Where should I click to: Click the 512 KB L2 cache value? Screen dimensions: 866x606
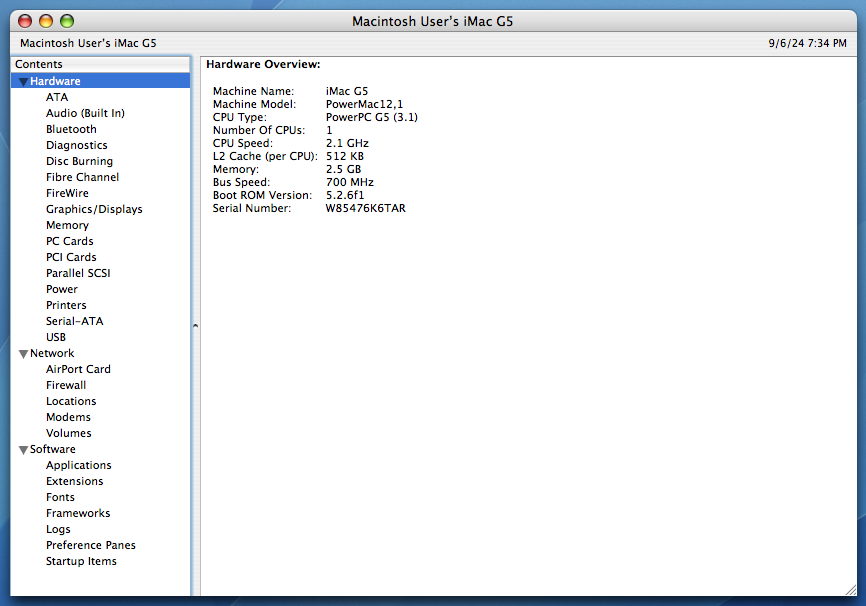coord(345,157)
